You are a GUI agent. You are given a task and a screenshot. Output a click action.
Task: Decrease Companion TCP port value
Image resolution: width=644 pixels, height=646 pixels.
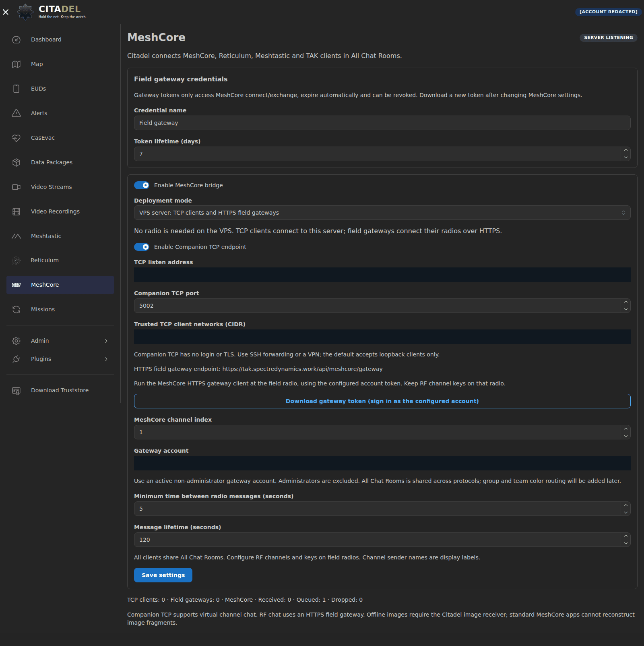[x=625, y=309]
